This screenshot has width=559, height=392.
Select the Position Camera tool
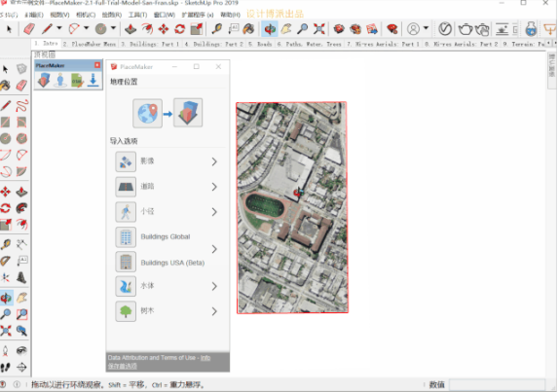click(x=5, y=351)
